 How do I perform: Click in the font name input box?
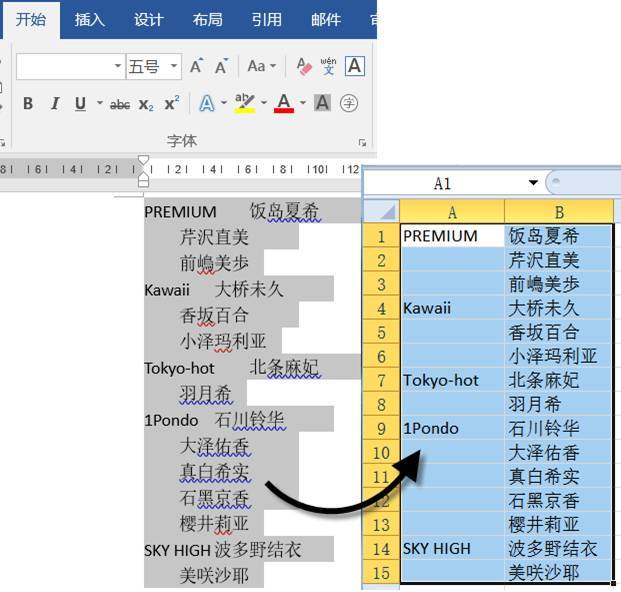click(65, 67)
